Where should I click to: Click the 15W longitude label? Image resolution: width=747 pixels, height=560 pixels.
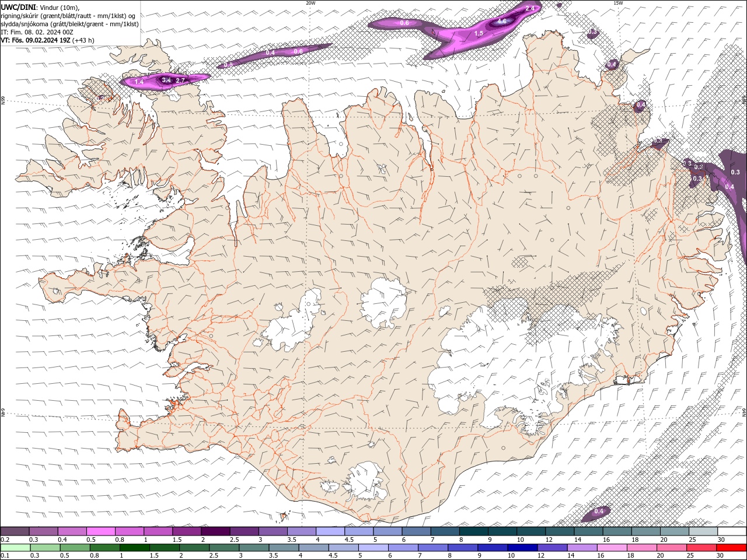[x=618, y=3]
